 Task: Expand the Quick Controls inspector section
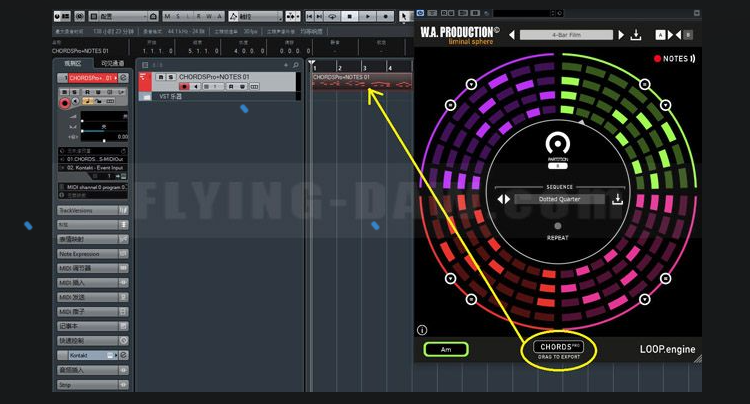click(x=93, y=340)
